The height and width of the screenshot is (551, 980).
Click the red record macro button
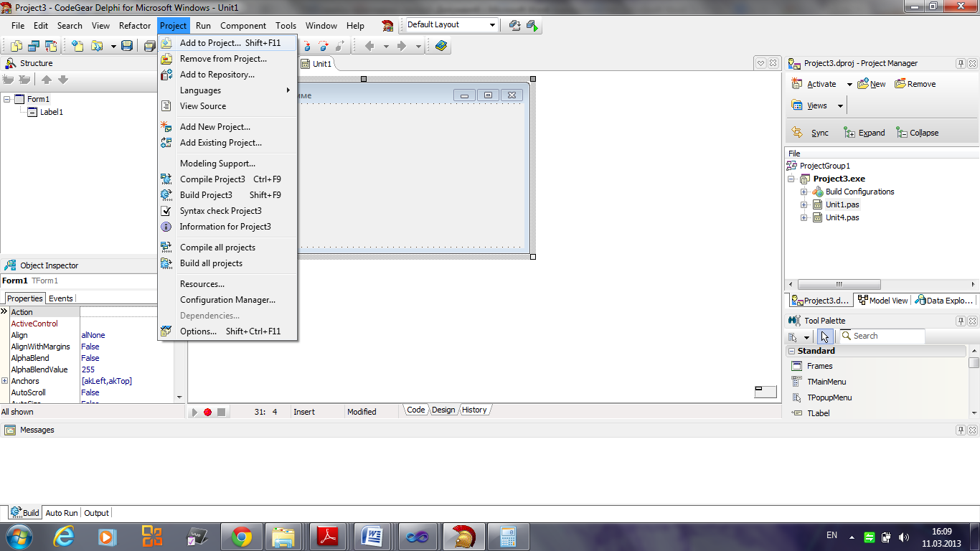207,412
